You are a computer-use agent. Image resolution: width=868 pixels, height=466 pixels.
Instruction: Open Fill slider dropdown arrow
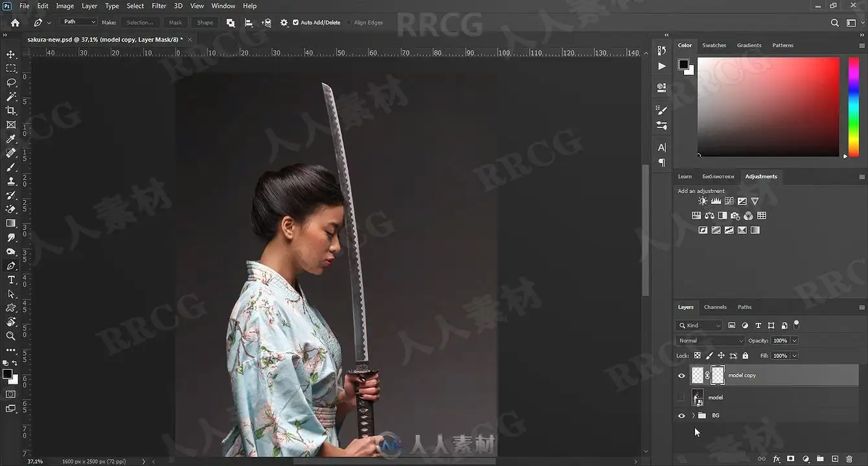tap(794, 356)
